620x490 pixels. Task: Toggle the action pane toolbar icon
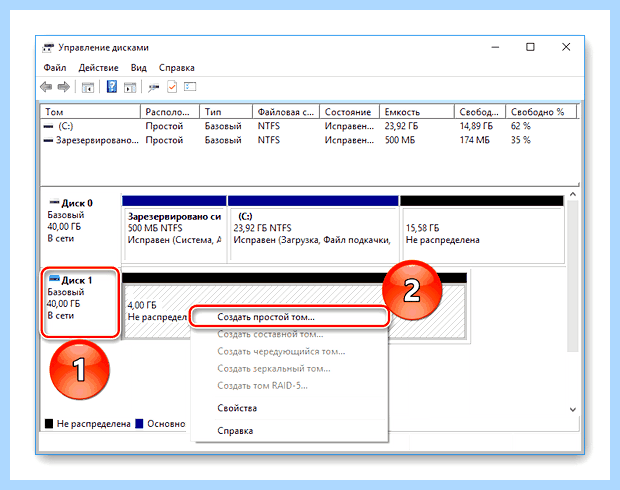130,87
